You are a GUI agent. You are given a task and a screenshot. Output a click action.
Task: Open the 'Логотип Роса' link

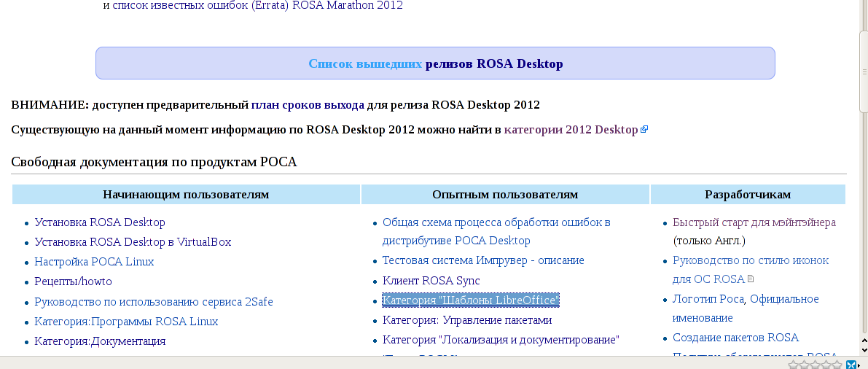pos(707,299)
